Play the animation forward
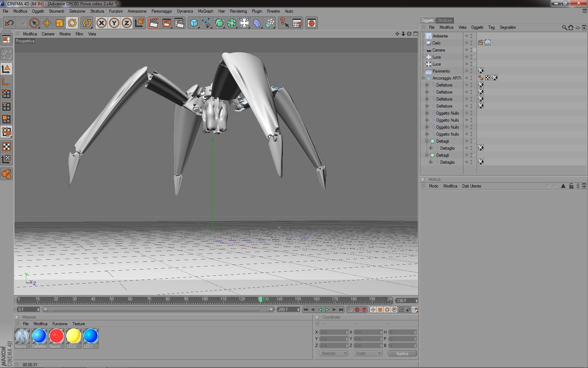 327,309
